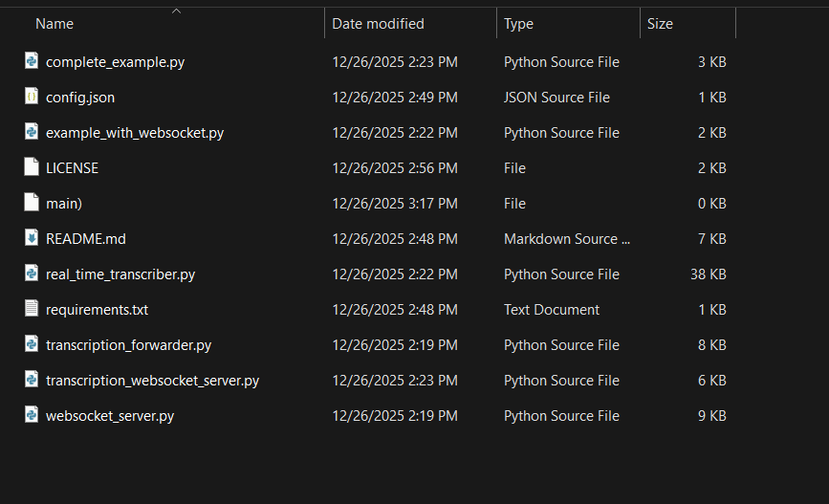Select the complete_example.py file name
Image resolution: width=829 pixels, height=504 pixels.
[116, 62]
